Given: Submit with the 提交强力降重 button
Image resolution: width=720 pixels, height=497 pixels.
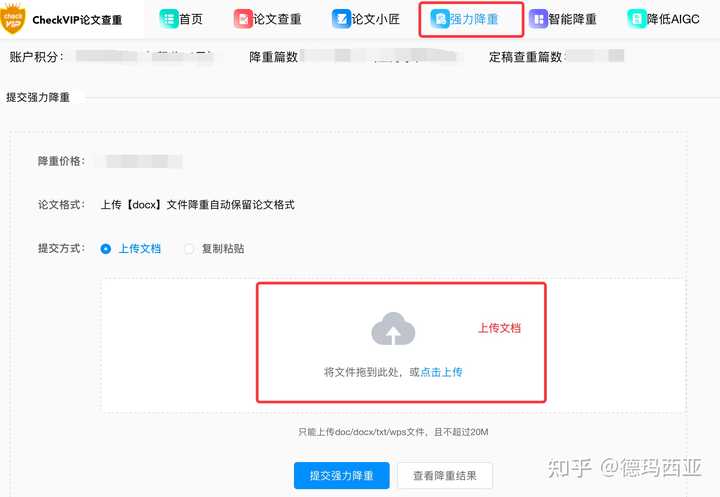Looking at the screenshot, I should pyautogui.click(x=342, y=475).
